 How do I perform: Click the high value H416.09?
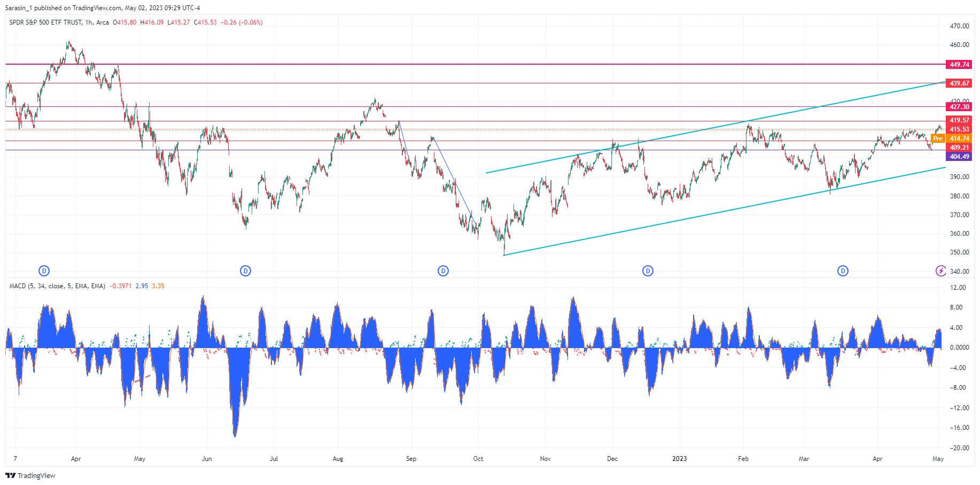coord(152,22)
